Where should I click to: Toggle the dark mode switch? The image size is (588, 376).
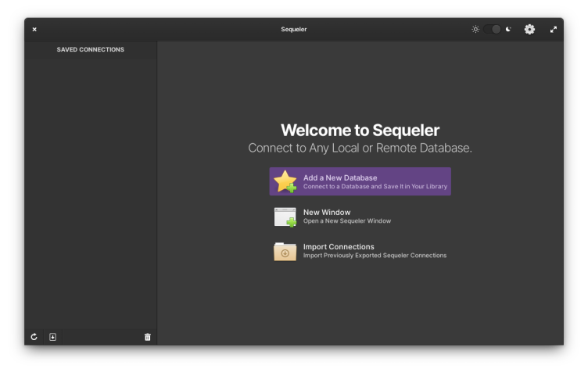pyautogui.click(x=492, y=30)
